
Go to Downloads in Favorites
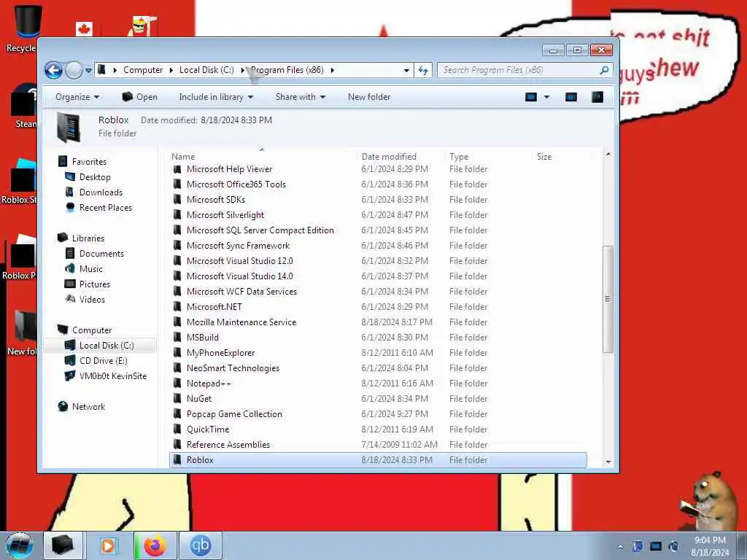(101, 192)
